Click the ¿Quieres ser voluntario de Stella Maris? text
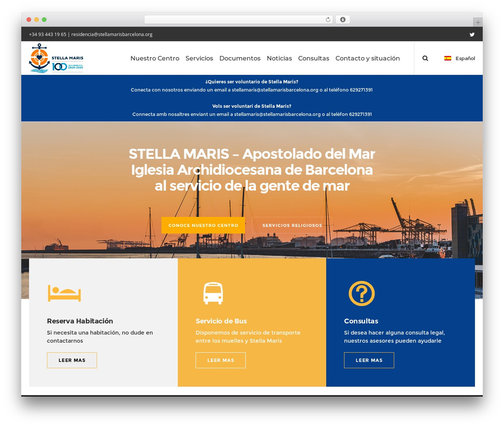The image size is (504, 427). (x=252, y=82)
